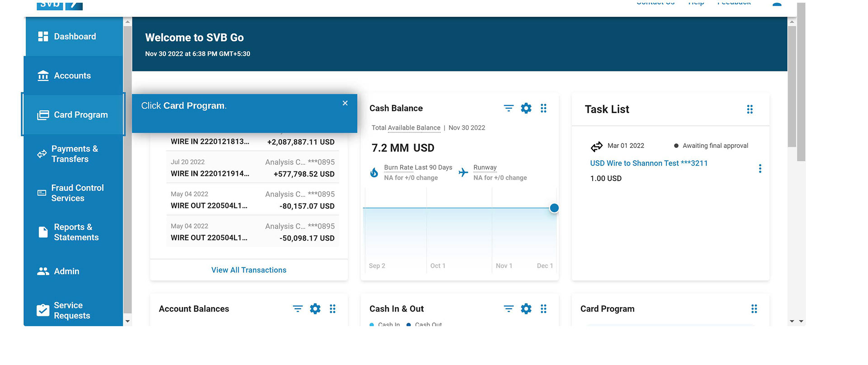The height and width of the screenshot is (365, 868).
Task: Select WIRE IN 2220121914 transaction row
Action: tap(253, 167)
